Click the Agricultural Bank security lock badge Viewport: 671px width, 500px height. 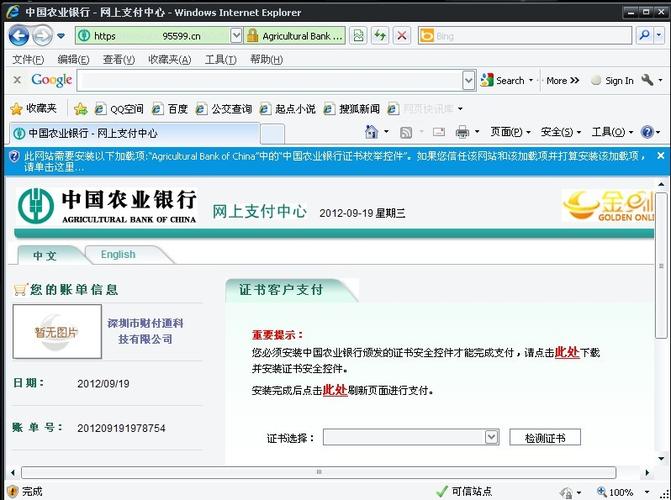pos(294,36)
